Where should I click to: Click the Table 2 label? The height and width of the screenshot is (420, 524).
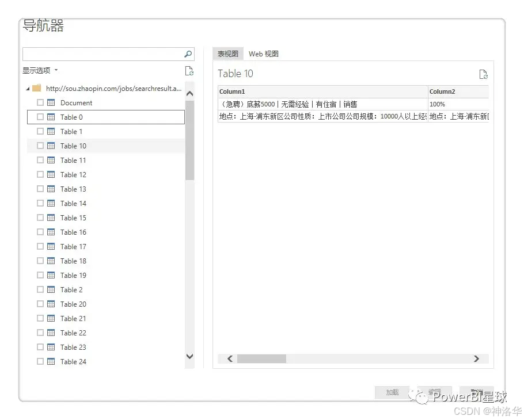pyautogui.click(x=71, y=289)
